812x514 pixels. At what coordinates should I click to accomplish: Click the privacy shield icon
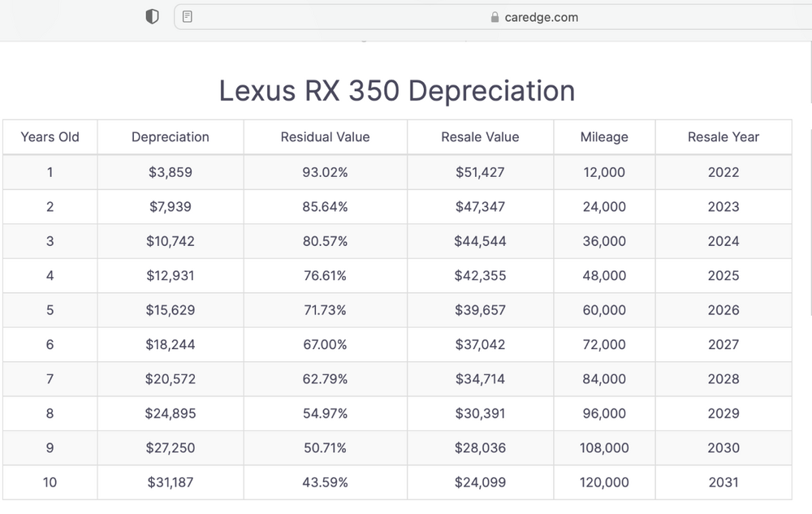point(152,17)
